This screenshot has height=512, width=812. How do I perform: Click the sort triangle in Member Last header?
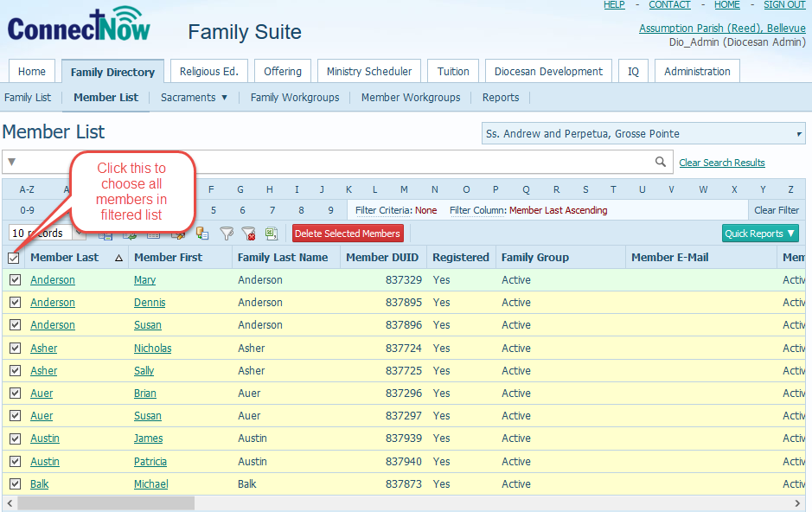click(x=118, y=258)
